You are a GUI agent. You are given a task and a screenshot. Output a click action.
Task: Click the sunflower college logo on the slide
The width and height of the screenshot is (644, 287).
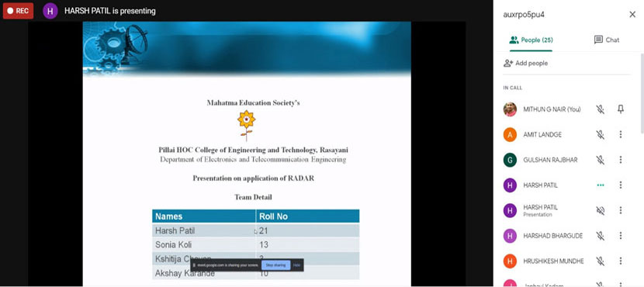[247, 125]
